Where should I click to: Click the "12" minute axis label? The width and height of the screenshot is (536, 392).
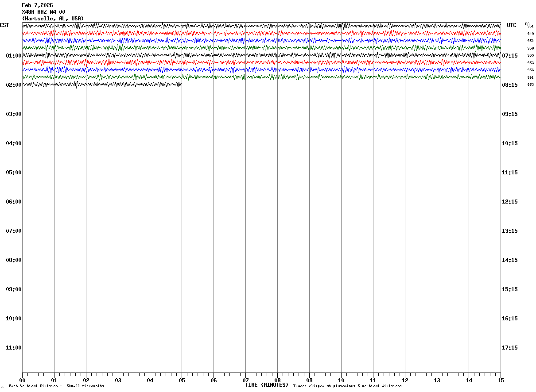point(405,380)
